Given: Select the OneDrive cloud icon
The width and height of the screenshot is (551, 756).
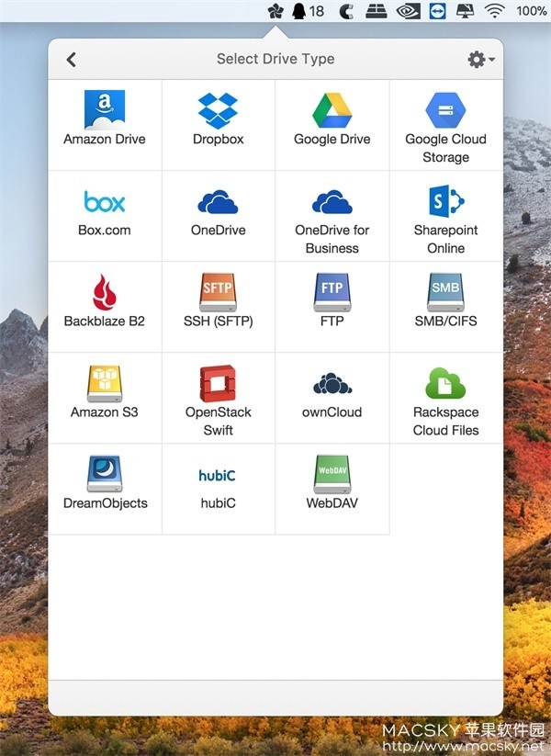Looking at the screenshot, I should click(x=218, y=201).
